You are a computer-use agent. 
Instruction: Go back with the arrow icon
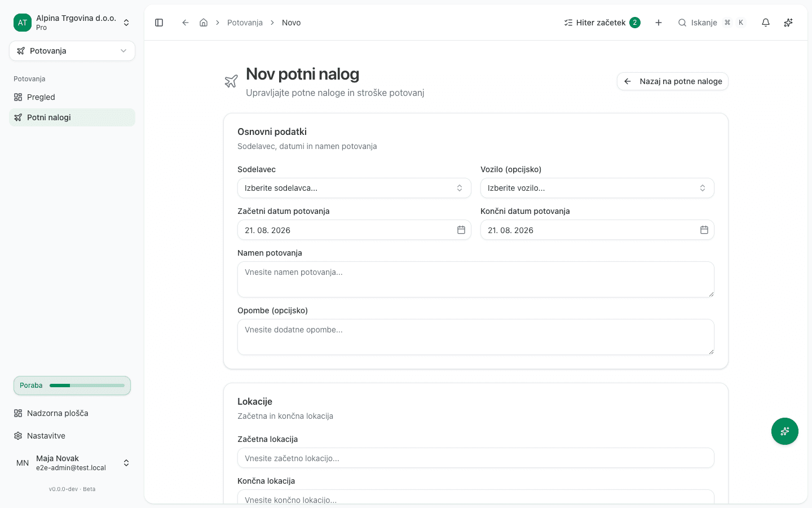point(185,23)
